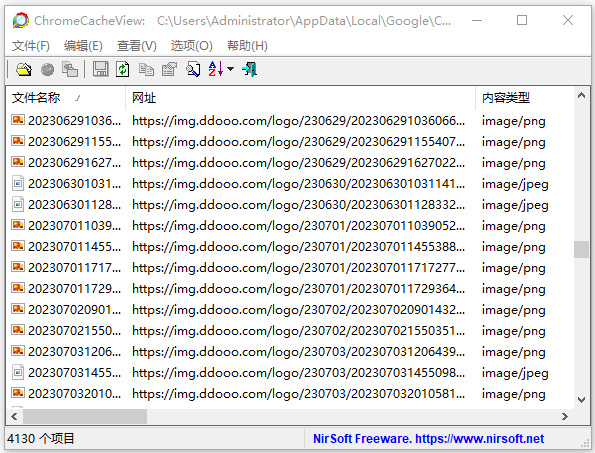Click the exit door toolbar icon
This screenshot has width=595, height=453.
coord(249,69)
